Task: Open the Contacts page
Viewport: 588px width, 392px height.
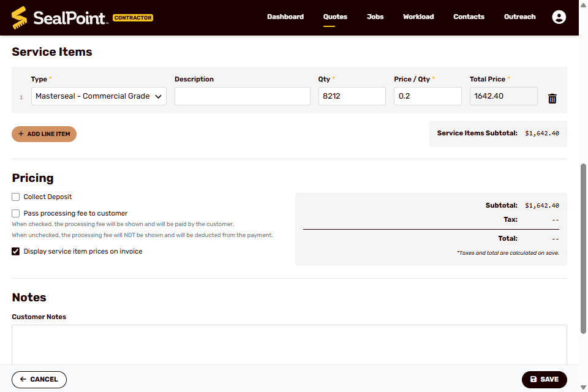Action: click(x=469, y=17)
